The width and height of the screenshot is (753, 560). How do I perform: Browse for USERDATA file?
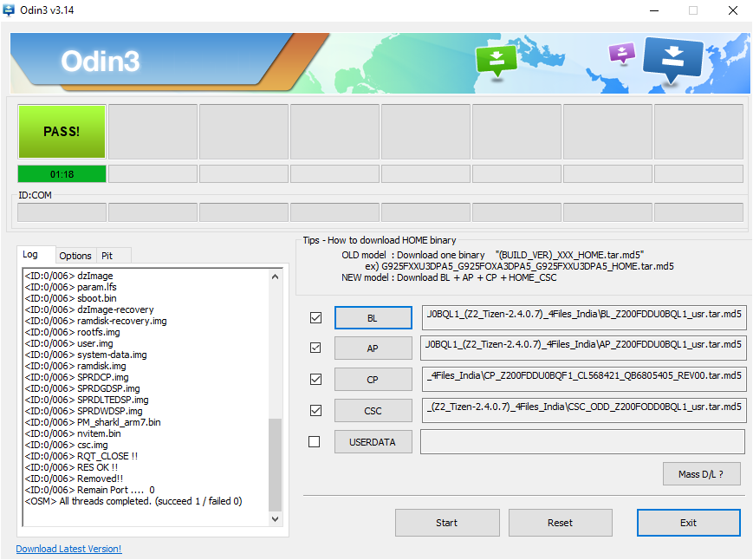coord(373,442)
